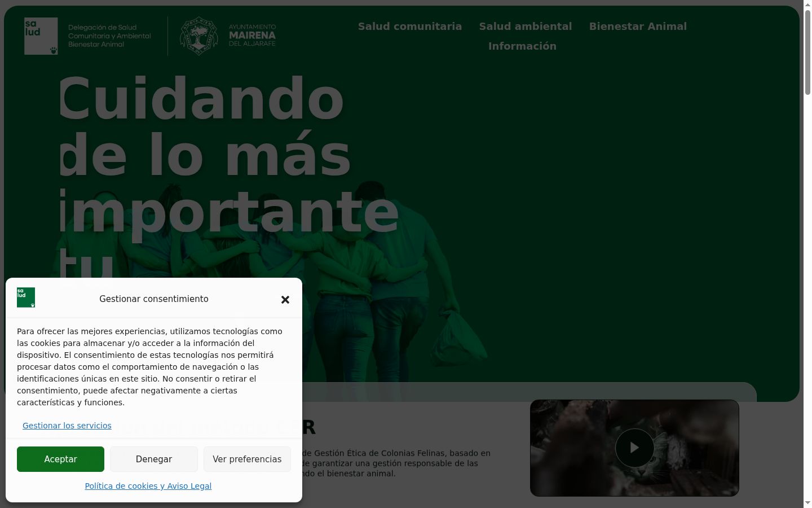Open Gestionar los servicios link
812x508 pixels.
tap(67, 426)
